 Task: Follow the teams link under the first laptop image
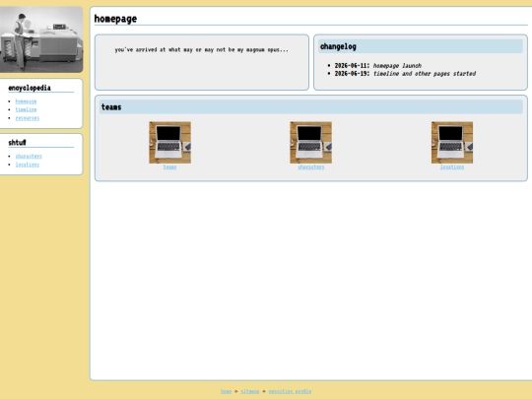tap(169, 166)
